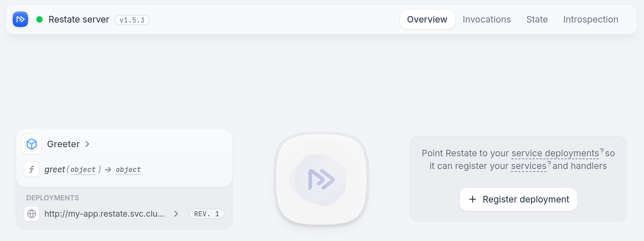Click the large central Restate fast-forward logo

[321, 179]
